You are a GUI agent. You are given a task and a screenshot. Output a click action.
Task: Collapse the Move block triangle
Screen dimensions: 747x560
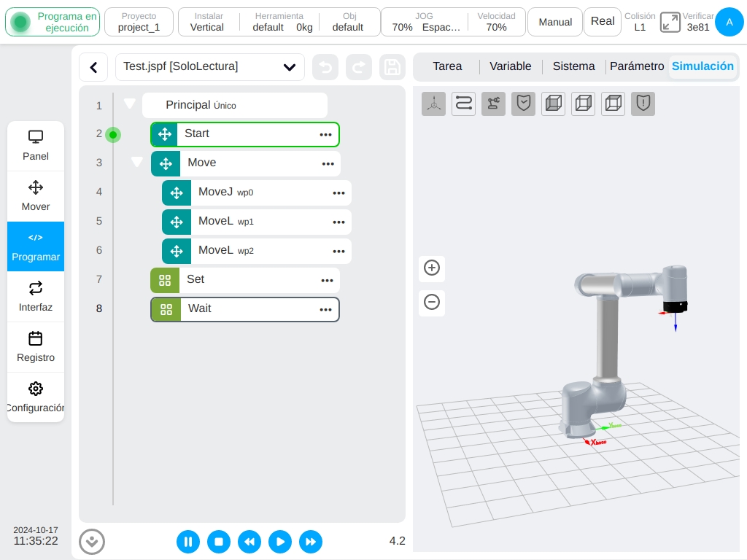(x=136, y=162)
